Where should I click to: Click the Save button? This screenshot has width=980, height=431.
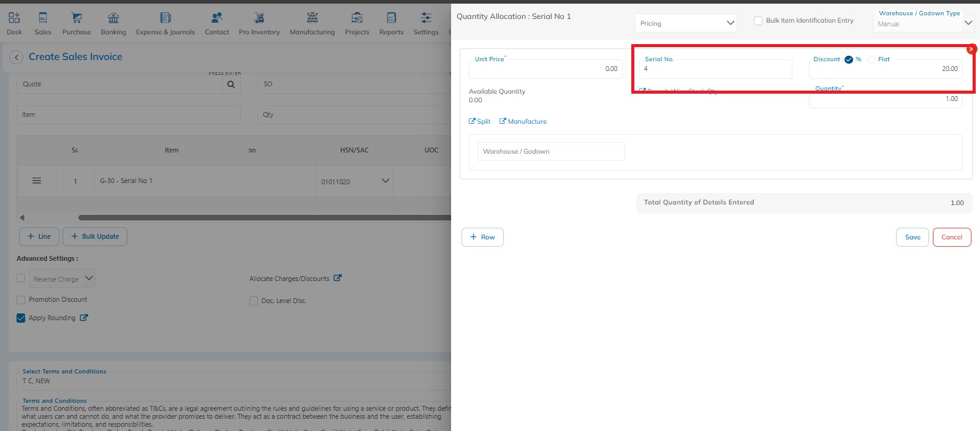[x=912, y=238]
